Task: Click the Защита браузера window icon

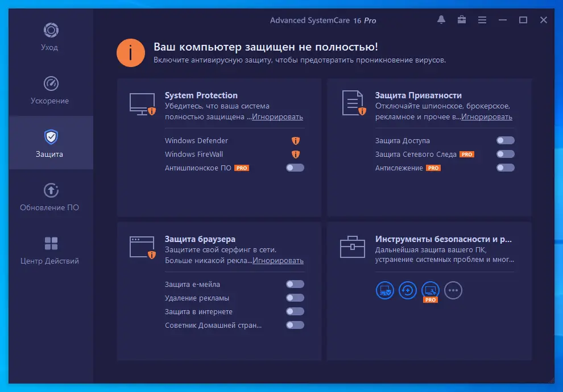Action: (x=143, y=248)
